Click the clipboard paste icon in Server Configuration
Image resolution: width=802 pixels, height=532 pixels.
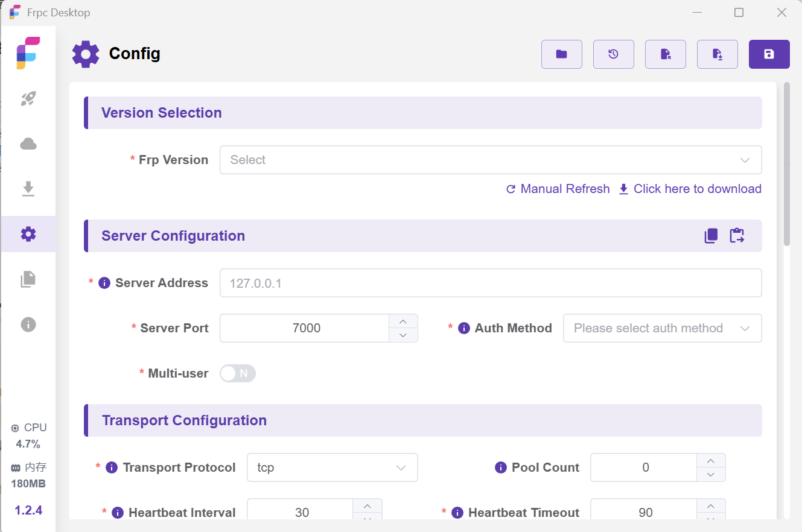tap(737, 236)
